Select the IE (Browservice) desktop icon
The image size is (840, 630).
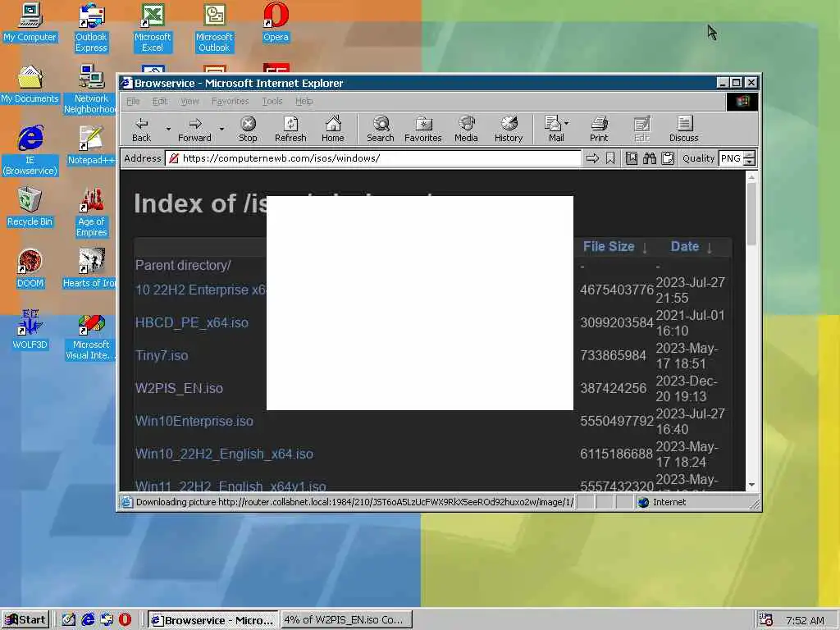point(30,151)
